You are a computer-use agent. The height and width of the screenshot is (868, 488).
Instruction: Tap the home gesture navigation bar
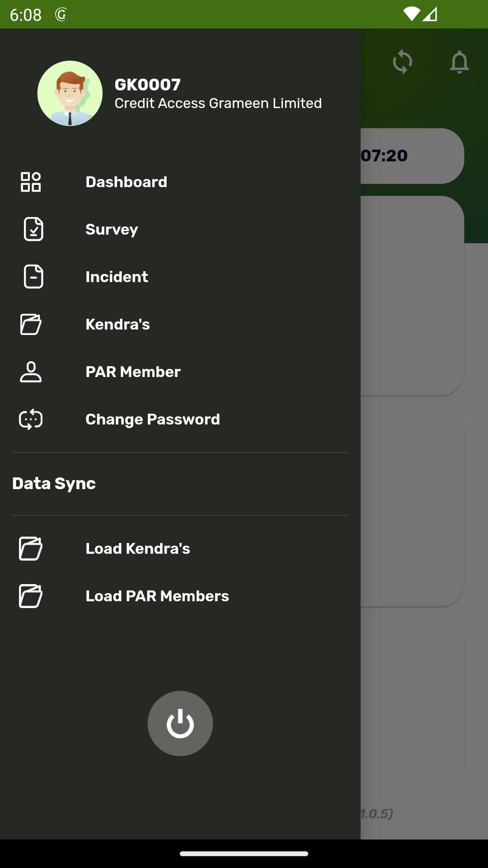(x=244, y=854)
